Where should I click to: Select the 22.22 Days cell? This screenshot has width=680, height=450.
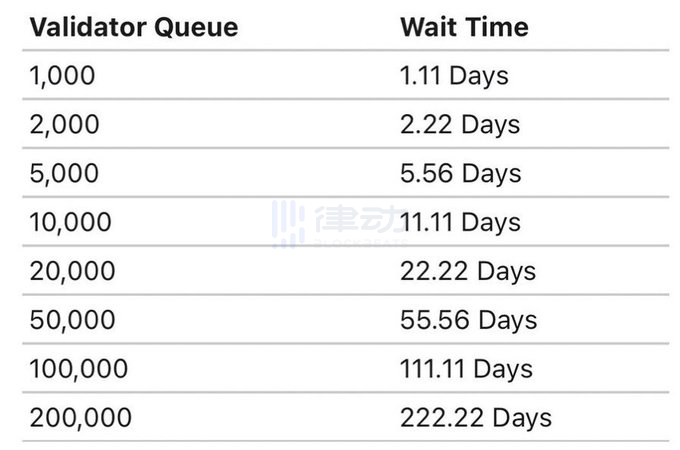tap(467, 271)
